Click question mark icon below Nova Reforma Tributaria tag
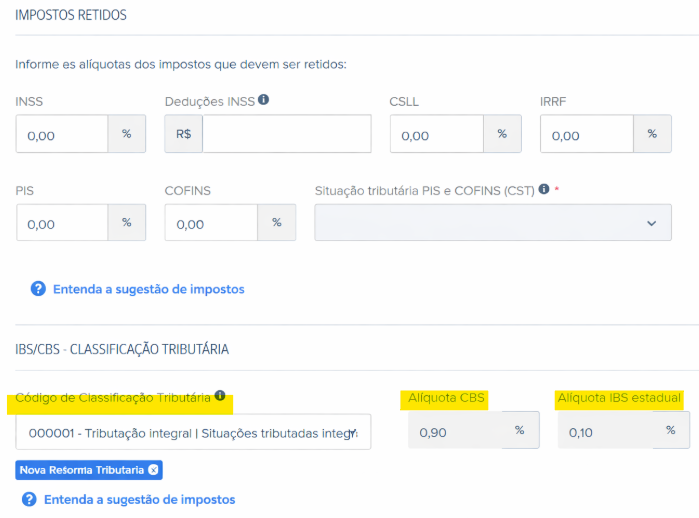 click(x=29, y=499)
